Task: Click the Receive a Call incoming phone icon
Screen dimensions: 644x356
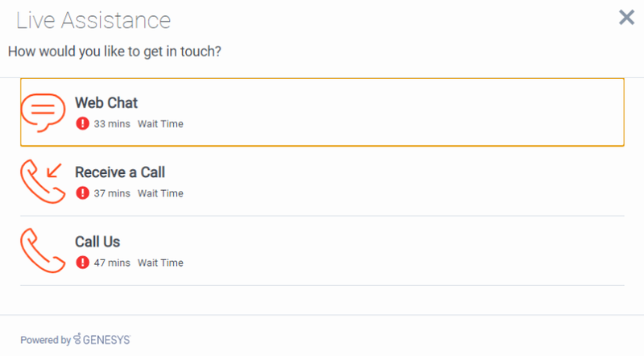Action: tap(43, 181)
